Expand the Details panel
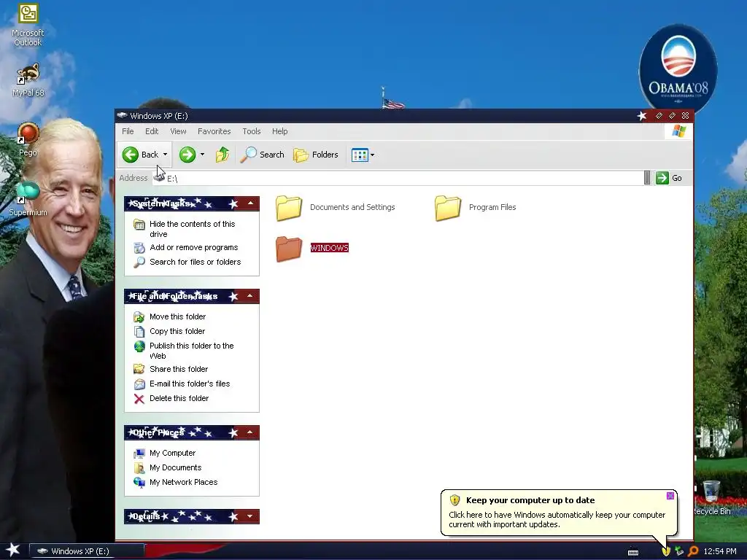Image resolution: width=747 pixels, height=560 pixels. 250,516
